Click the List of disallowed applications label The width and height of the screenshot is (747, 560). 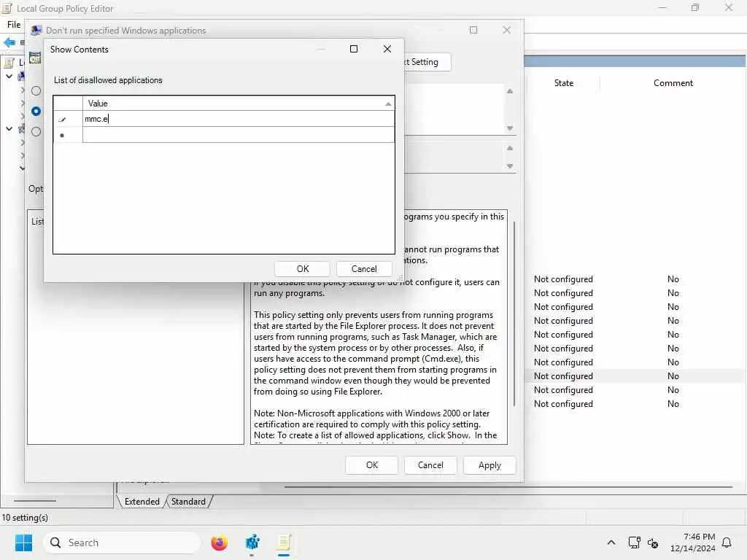click(108, 80)
